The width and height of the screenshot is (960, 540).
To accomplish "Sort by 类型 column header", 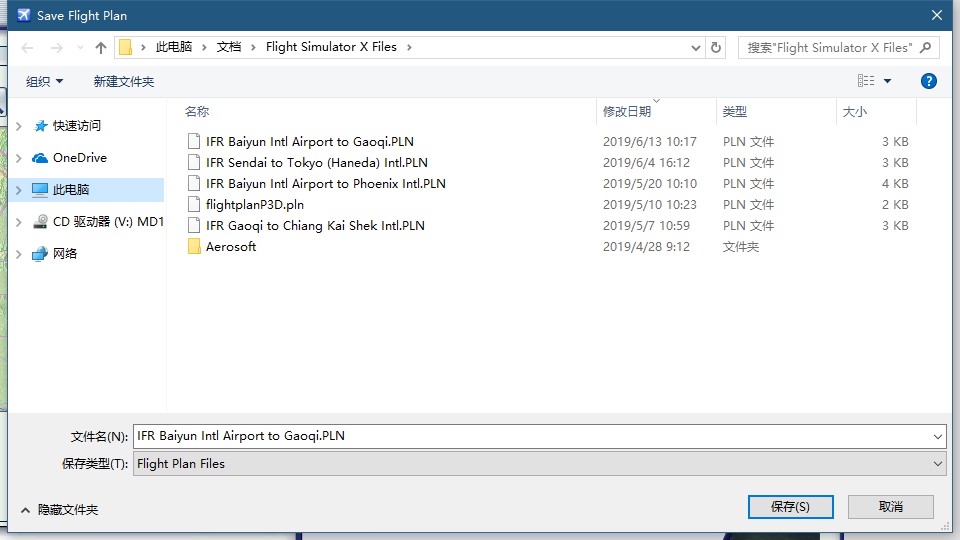I will pos(735,111).
